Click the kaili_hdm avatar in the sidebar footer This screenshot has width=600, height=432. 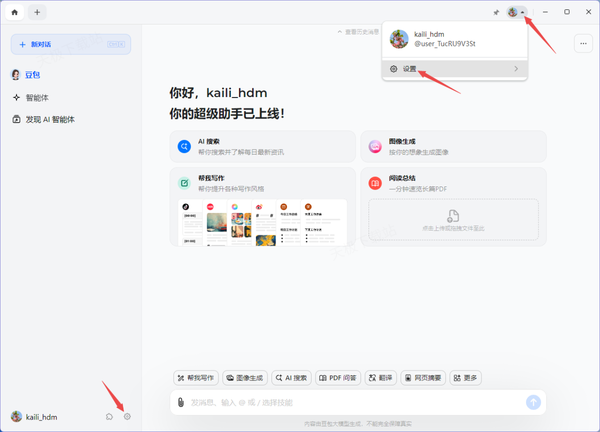[x=16, y=416]
